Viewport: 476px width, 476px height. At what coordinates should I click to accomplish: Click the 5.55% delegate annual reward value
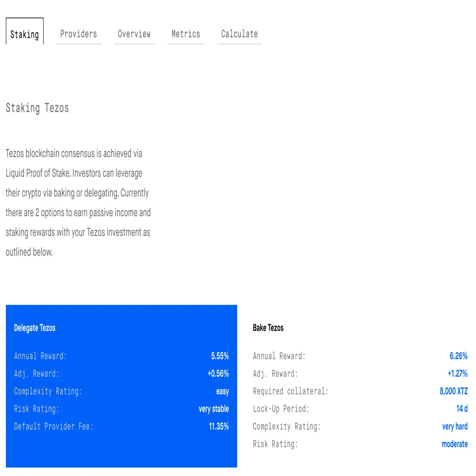coord(220,356)
